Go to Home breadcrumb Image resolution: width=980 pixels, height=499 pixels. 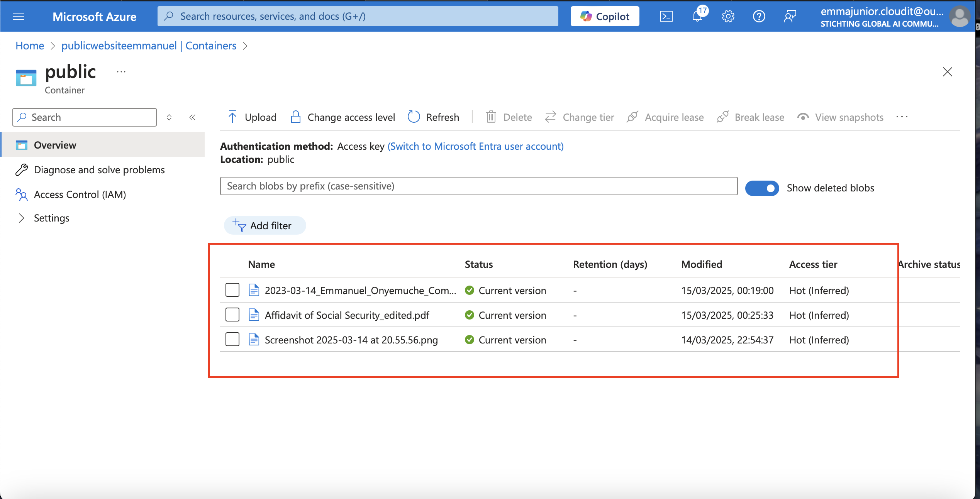(30, 46)
